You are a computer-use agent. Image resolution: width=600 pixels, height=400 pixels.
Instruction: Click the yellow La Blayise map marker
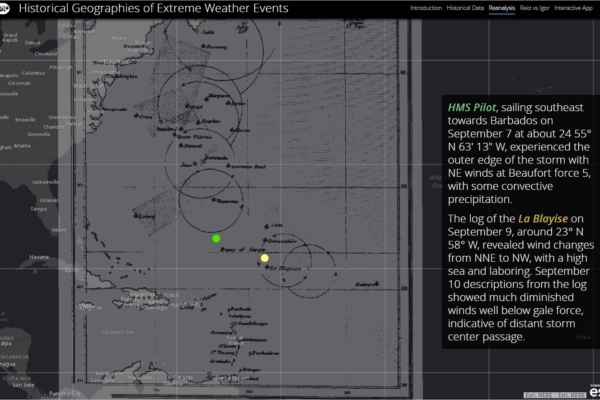click(x=265, y=258)
